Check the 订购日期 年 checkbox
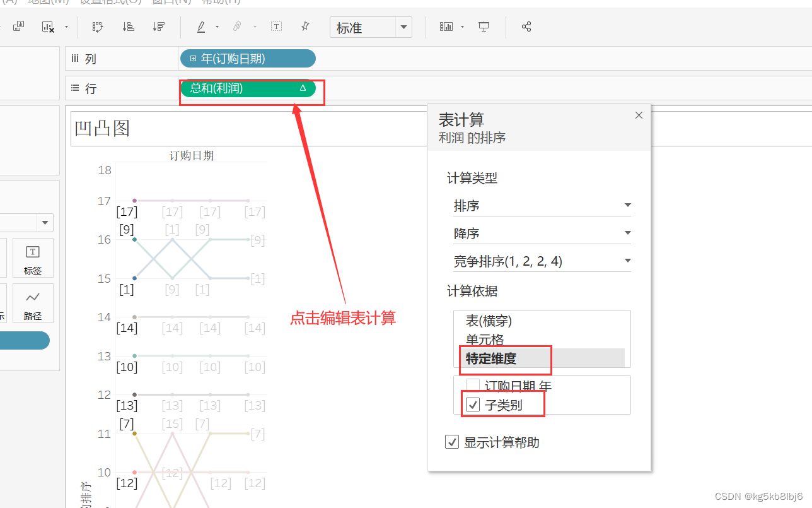812x508 pixels. click(473, 386)
